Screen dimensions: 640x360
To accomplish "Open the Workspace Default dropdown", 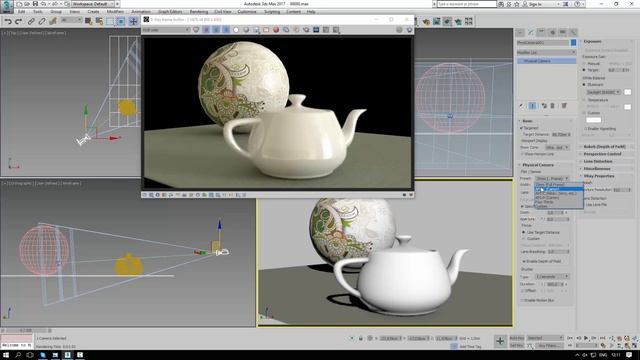I will [x=93, y=4].
